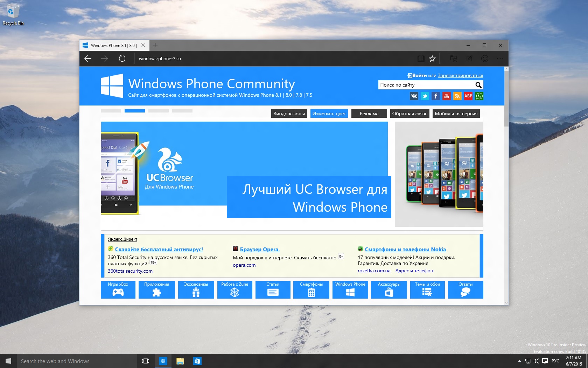Add page to favorites with star icon

coord(432,59)
